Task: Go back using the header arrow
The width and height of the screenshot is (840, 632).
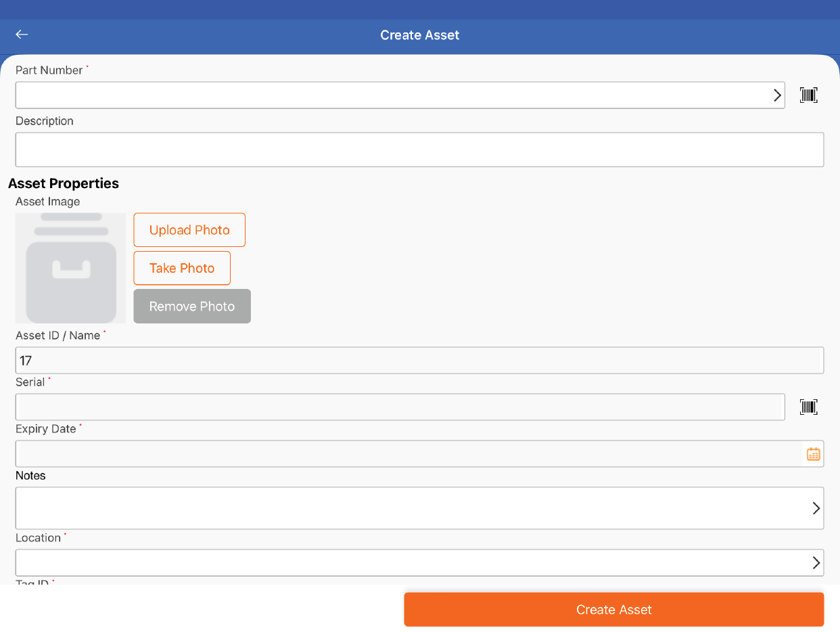Action: (x=22, y=35)
